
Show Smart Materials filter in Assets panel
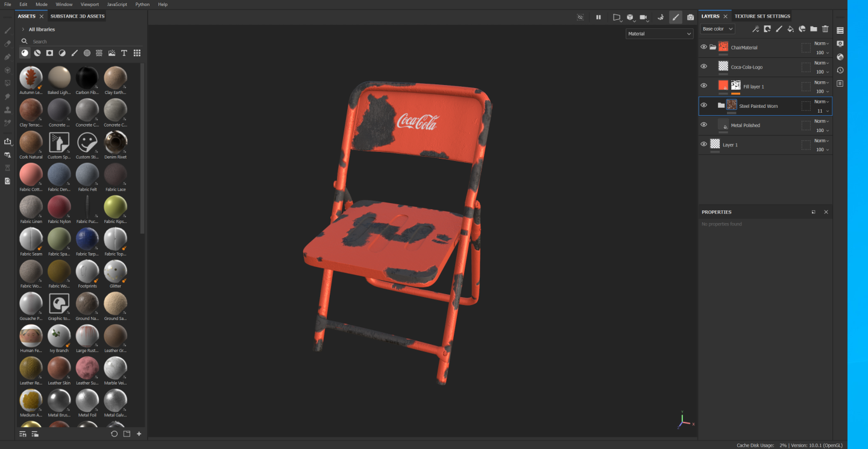37,53
